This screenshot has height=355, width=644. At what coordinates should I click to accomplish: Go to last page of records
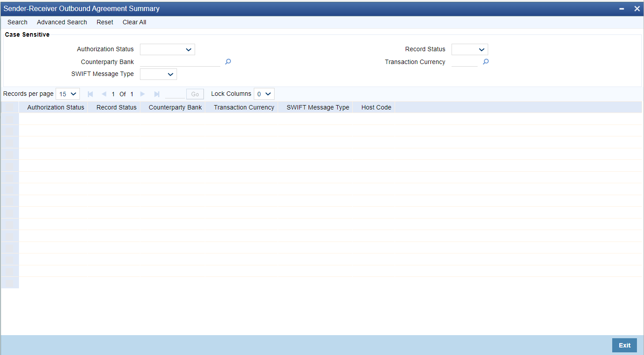pos(157,94)
